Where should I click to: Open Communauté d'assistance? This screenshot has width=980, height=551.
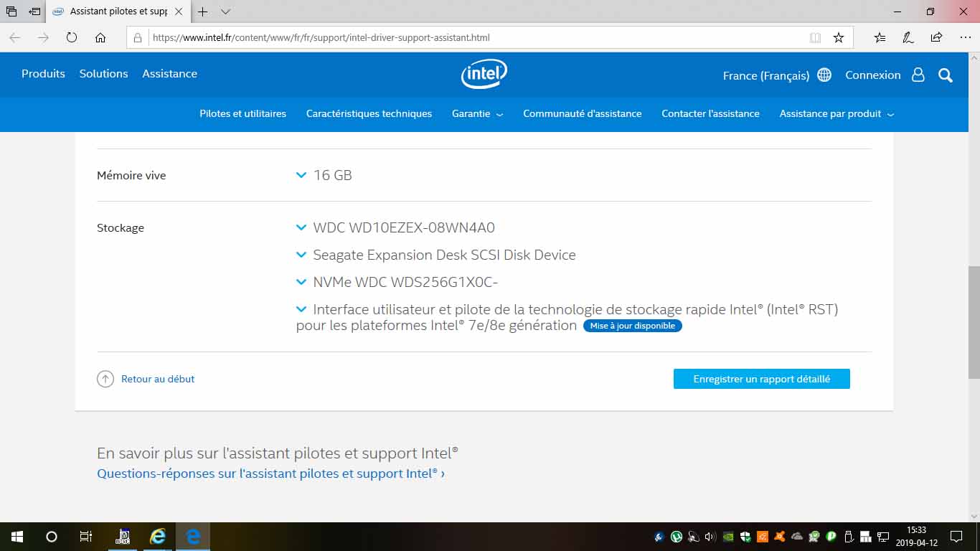[x=583, y=114]
